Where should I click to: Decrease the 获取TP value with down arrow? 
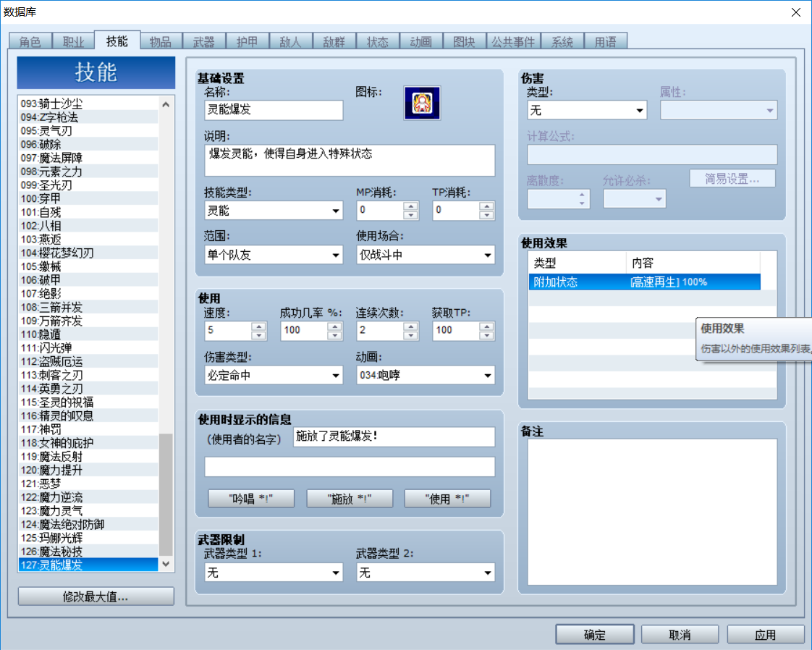point(487,336)
